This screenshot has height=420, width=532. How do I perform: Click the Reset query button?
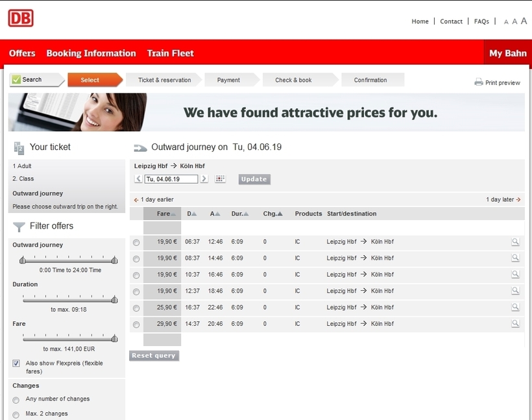coord(154,356)
